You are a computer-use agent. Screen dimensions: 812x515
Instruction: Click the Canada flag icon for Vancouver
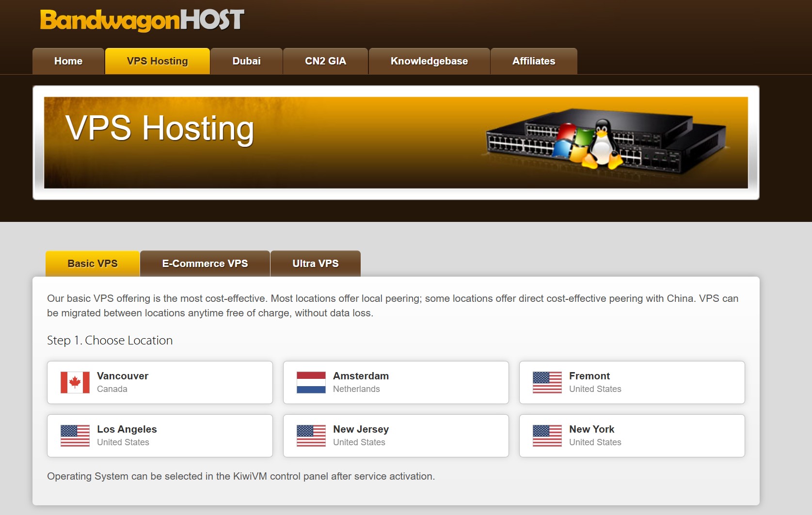click(x=75, y=382)
